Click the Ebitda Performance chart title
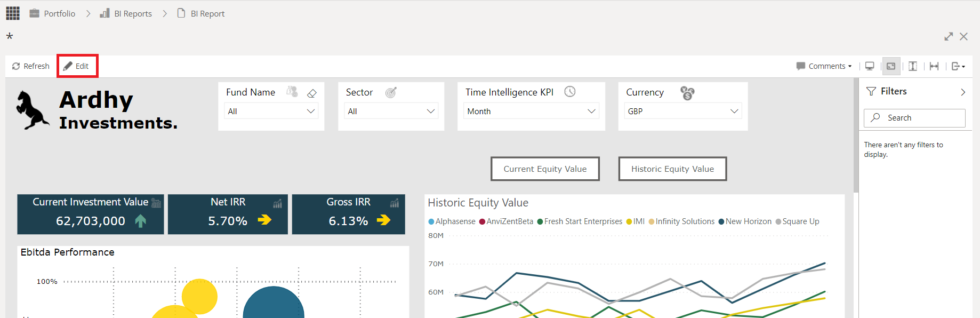Viewport: 980px width, 318px height. tap(67, 252)
